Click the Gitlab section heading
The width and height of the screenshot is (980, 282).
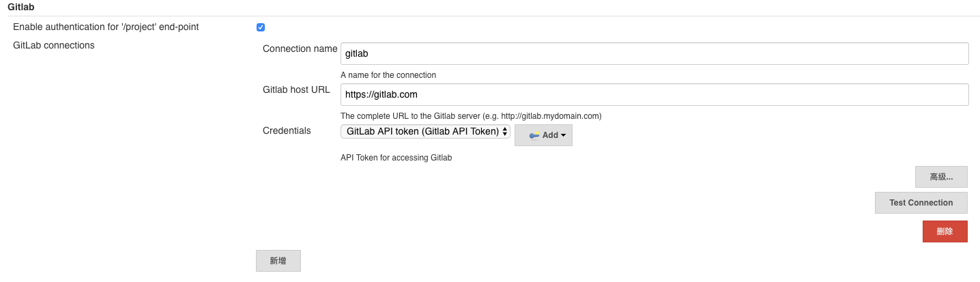(21, 6)
